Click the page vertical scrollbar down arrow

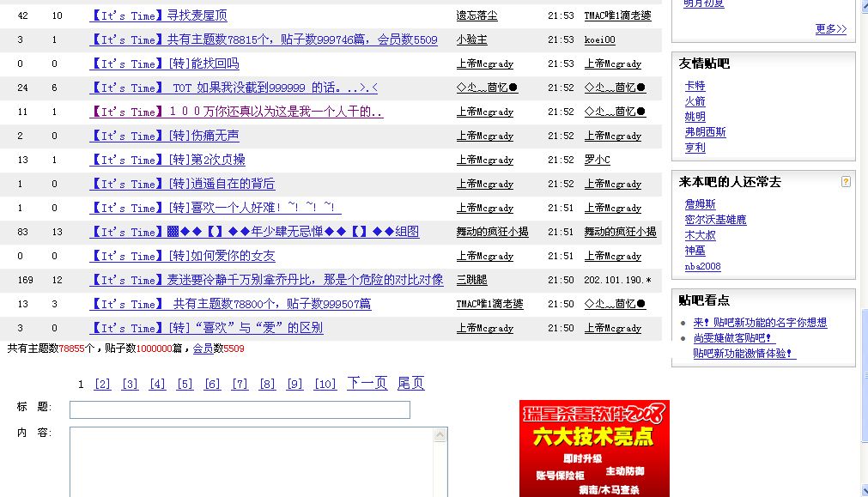[x=865, y=490]
